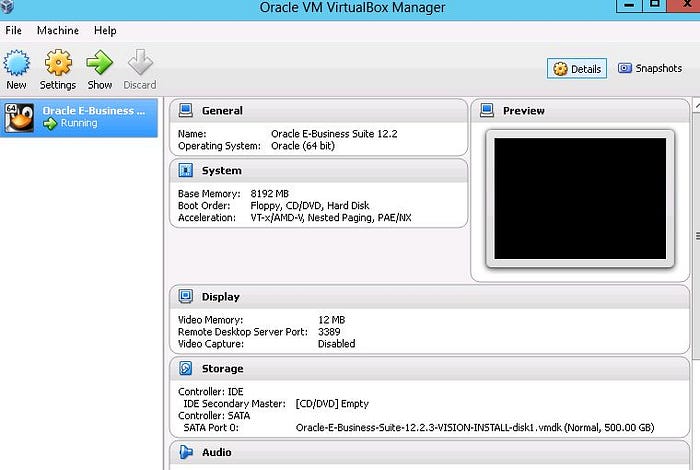
Task: Click the '12 MB' video memory value
Action: (x=331, y=320)
